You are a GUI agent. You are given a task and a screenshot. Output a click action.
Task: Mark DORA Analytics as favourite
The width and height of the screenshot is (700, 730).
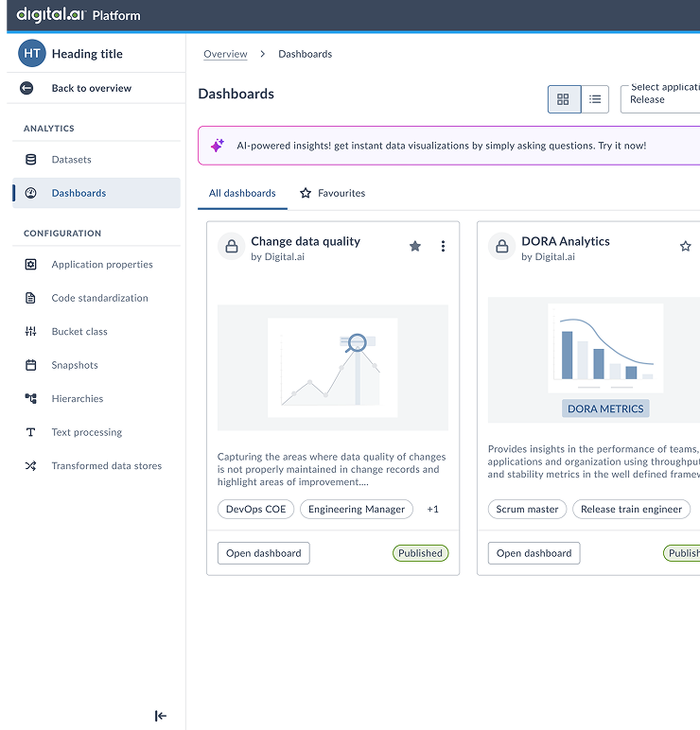point(686,247)
